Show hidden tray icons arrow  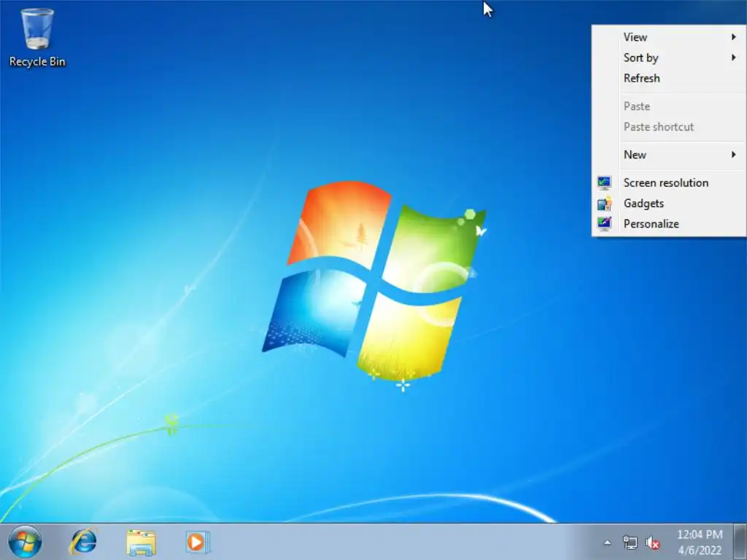point(608,542)
